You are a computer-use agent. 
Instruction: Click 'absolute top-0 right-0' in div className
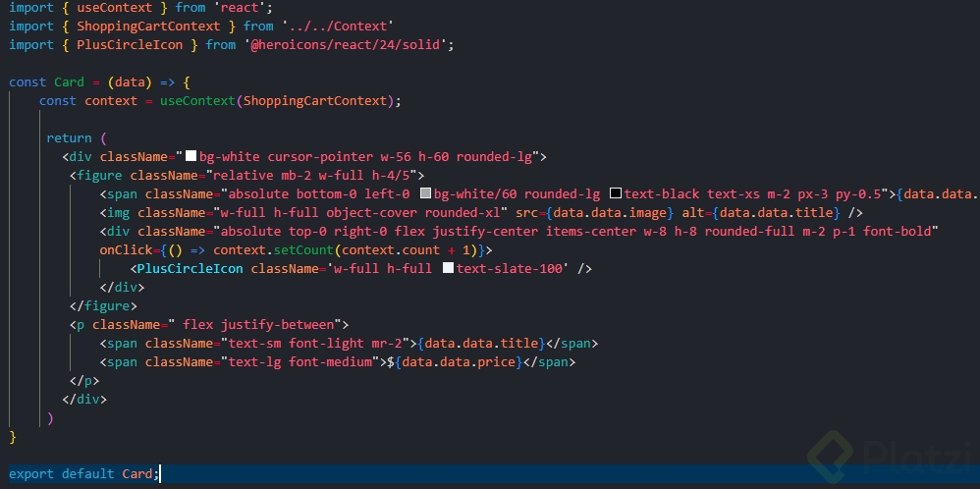pyautogui.click(x=303, y=232)
